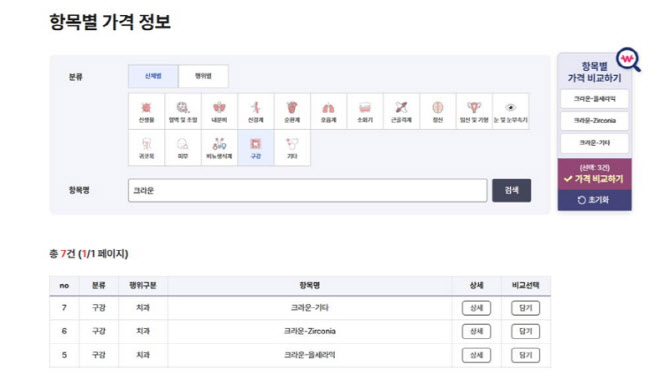Click the 항목명 column header
Screen dimensions: 670x379
click(x=309, y=285)
